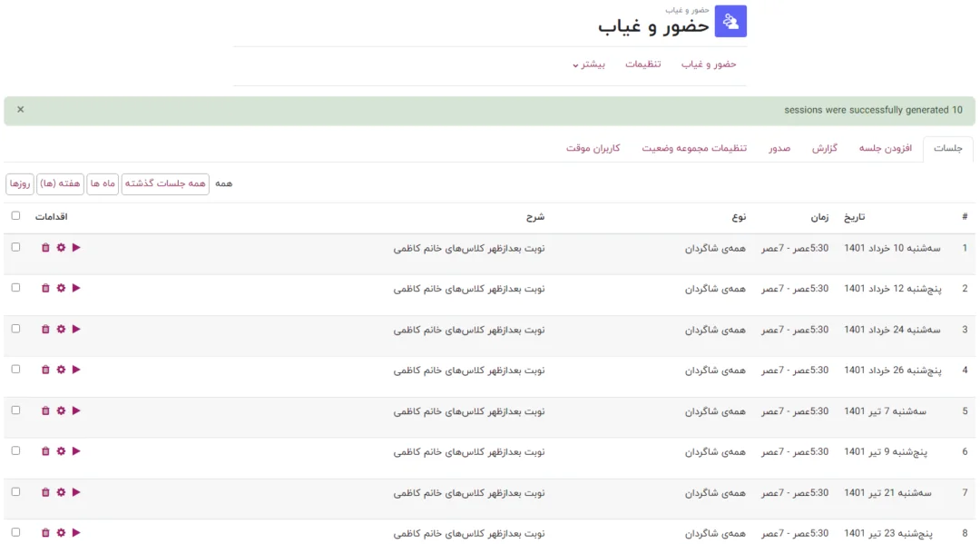Dismiss the sessions generated success notification
Image resolution: width=980 pixels, height=544 pixels.
(x=20, y=110)
